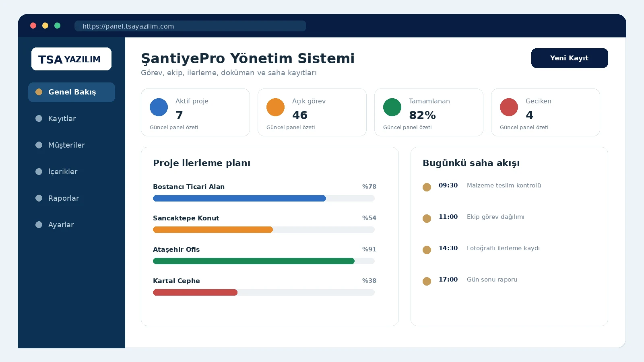Click Gün sonu raporu entry
Screen dimensions: 644x362
point(492,280)
